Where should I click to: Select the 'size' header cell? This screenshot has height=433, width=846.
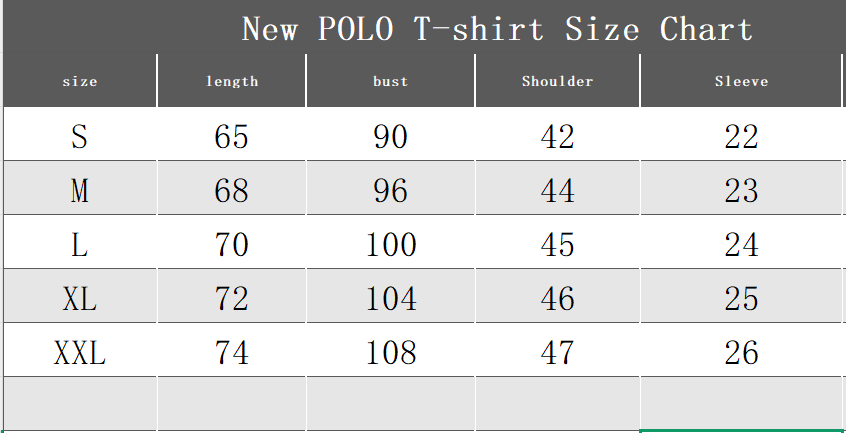tap(80, 81)
